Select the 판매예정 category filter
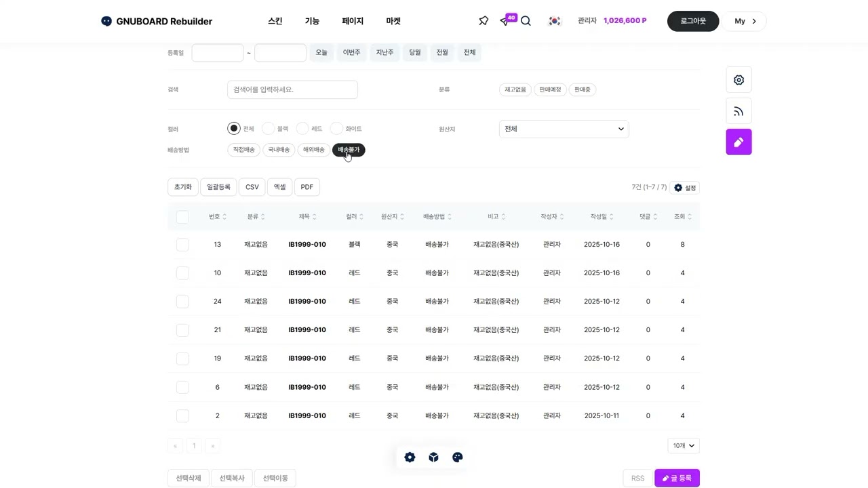 [550, 89]
